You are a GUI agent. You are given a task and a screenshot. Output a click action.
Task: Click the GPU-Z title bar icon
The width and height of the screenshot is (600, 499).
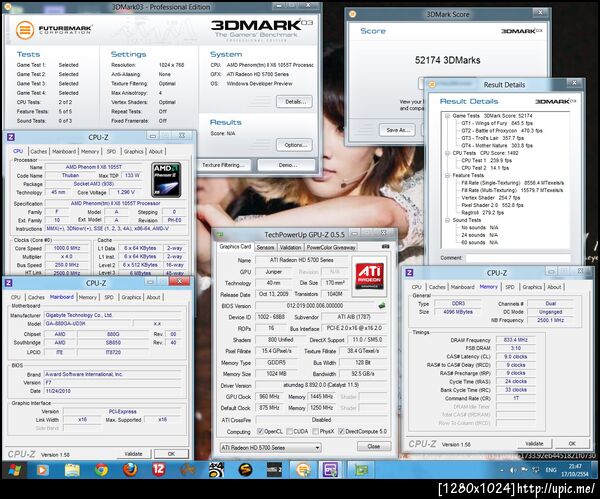point(220,234)
